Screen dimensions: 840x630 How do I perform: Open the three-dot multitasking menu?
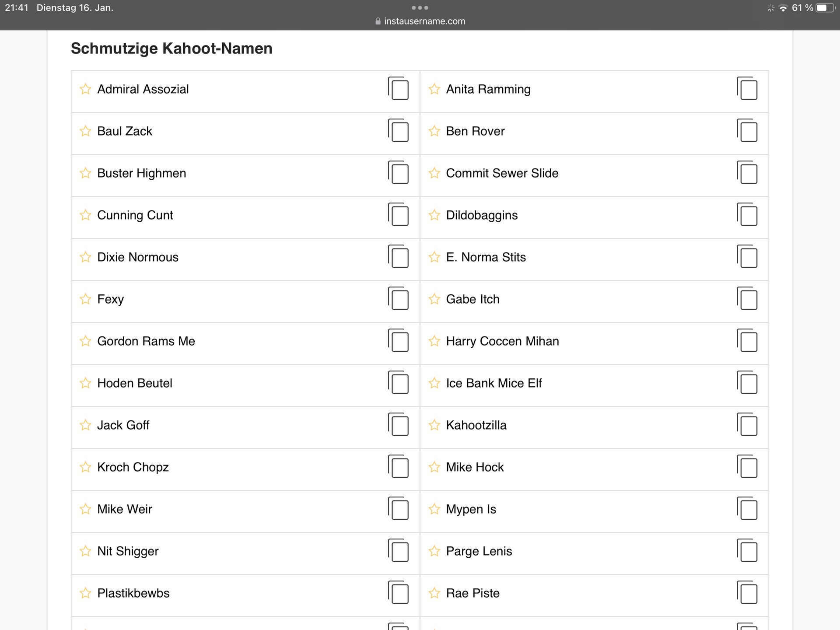point(420,8)
